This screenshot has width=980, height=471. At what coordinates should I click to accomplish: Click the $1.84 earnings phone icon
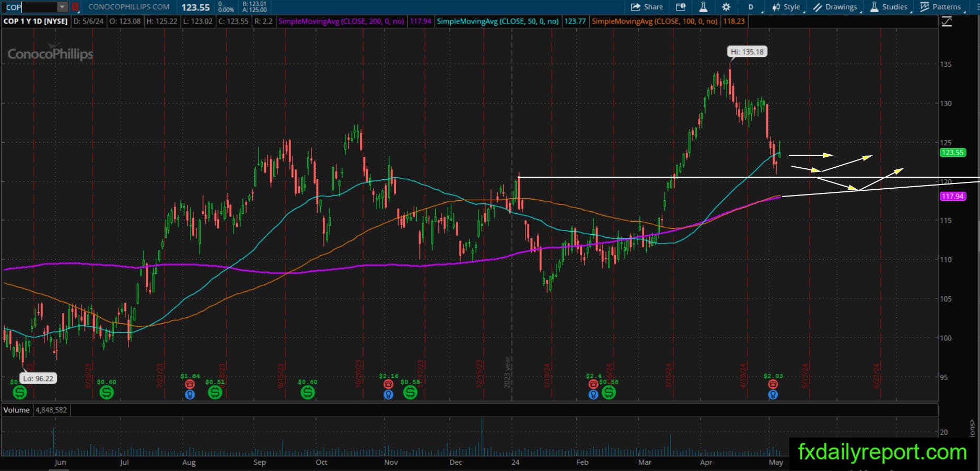(x=190, y=384)
